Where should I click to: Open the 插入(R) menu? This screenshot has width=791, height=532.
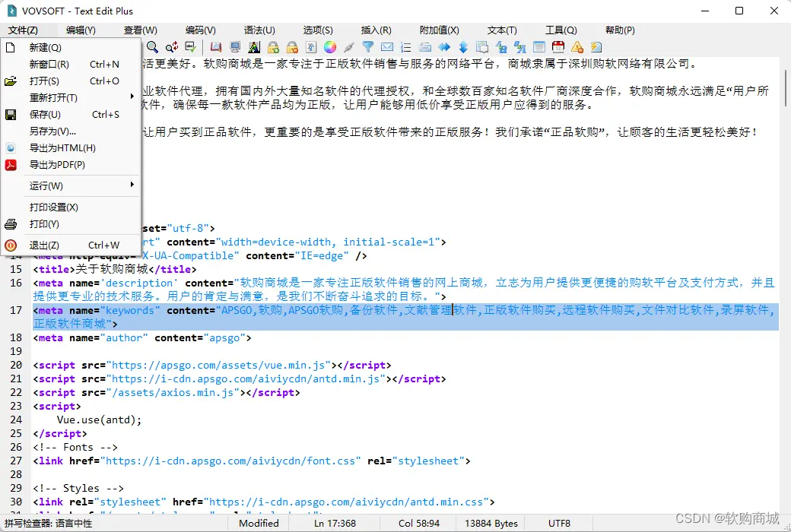[x=376, y=30]
